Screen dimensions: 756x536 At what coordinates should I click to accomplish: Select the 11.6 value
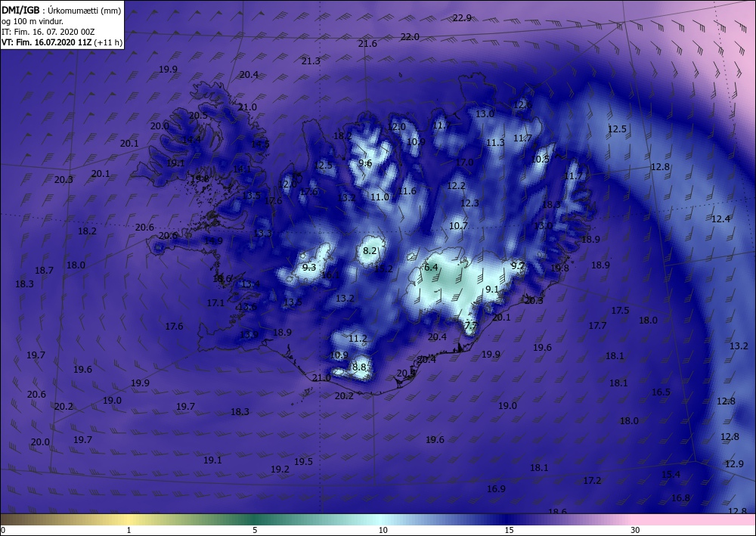(407, 191)
